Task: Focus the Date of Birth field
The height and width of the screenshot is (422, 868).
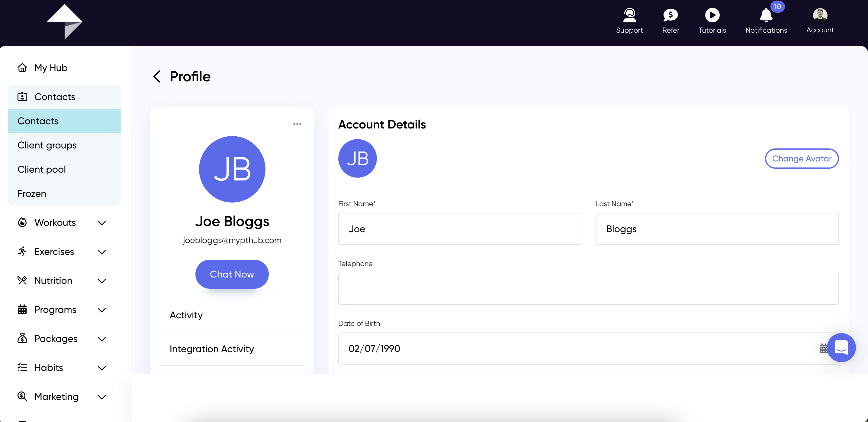Action: pyautogui.click(x=588, y=349)
